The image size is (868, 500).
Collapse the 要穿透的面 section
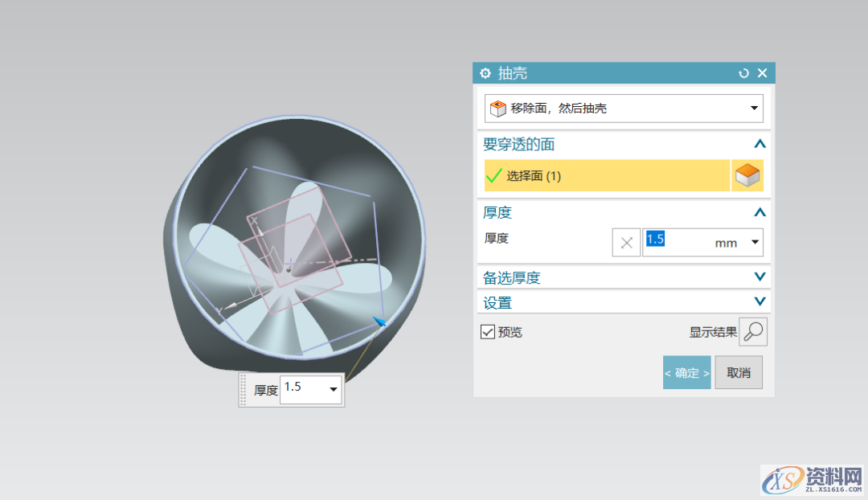(759, 144)
